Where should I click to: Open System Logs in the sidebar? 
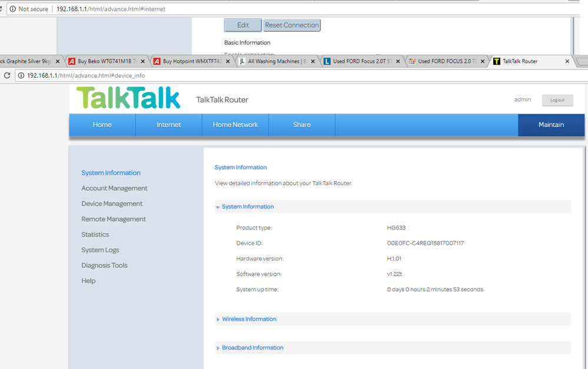[x=100, y=250]
